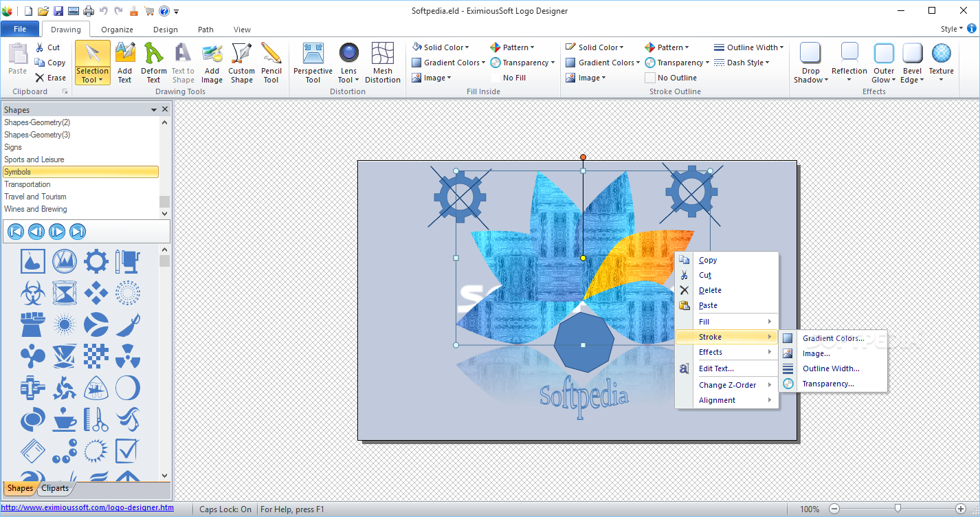Open Pattern dropdown in Stroke Outline group
Viewport: 980px width, 517px height.
pyautogui.click(x=667, y=47)
